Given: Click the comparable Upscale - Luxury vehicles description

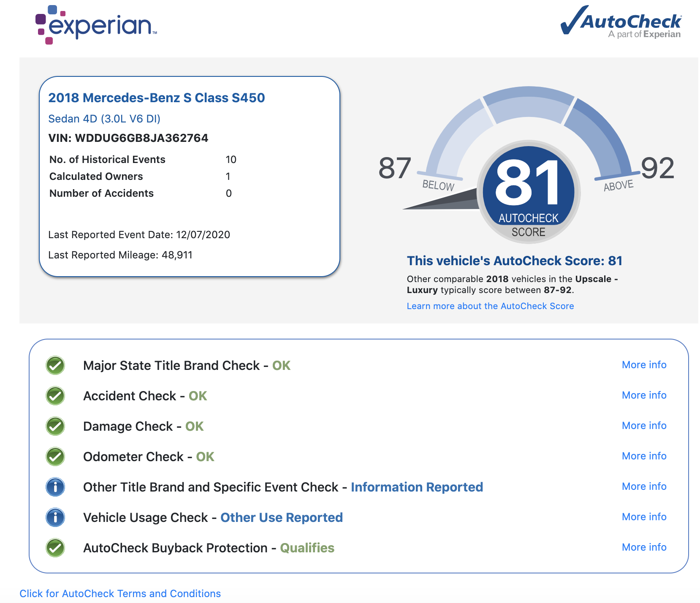Looking at the screenshot, I should pyautogui.click(x=512, y=285).
